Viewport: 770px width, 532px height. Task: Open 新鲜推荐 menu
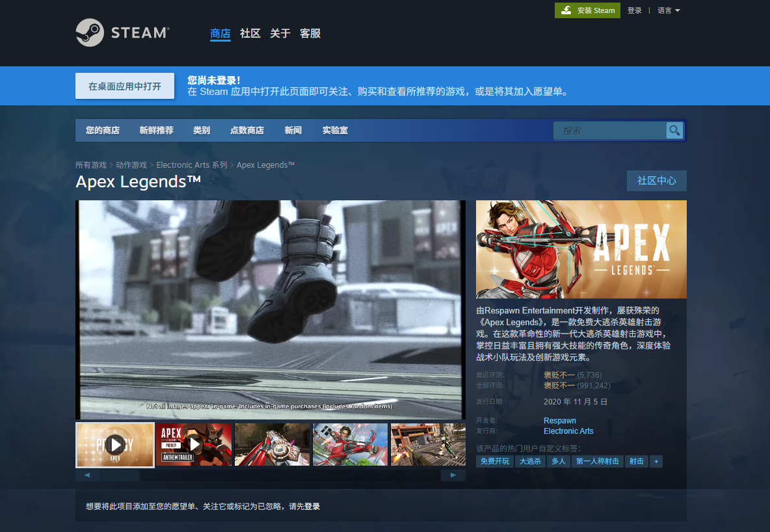(156, 130)
